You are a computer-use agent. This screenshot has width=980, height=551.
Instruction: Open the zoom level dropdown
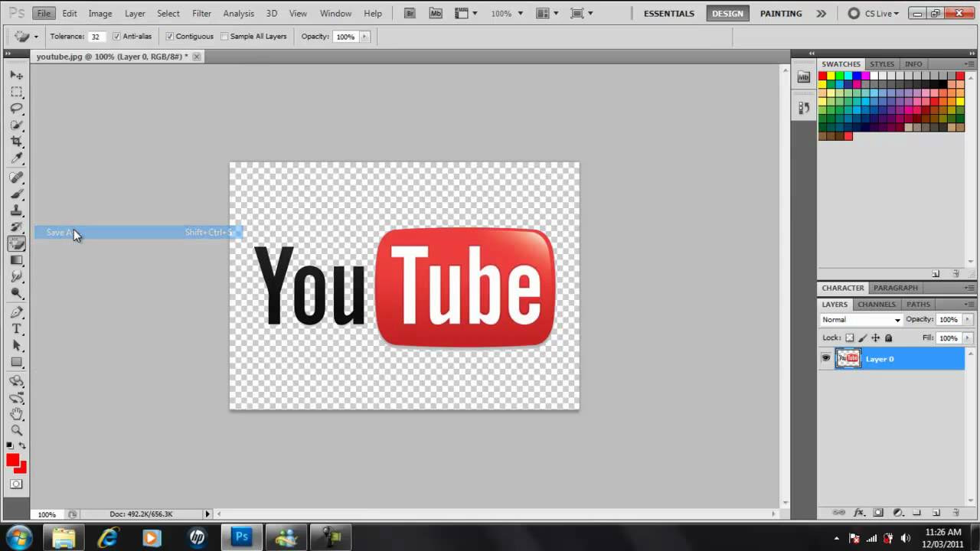tap(520, 13)
